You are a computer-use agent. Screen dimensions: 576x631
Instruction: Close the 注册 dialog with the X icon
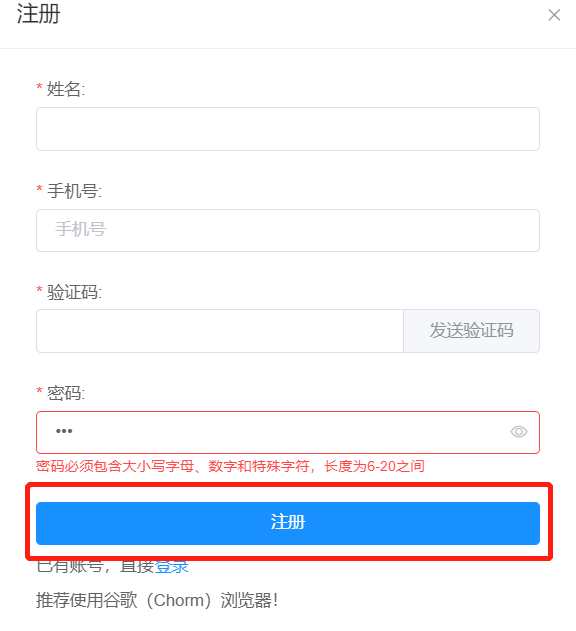coord(554,15)
